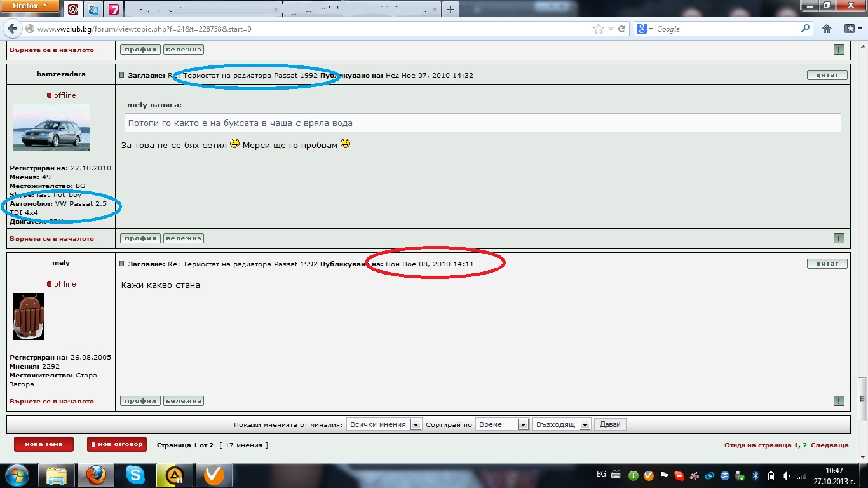
Task: Reload the page with the refresh icon
Action: coord(622,29)
